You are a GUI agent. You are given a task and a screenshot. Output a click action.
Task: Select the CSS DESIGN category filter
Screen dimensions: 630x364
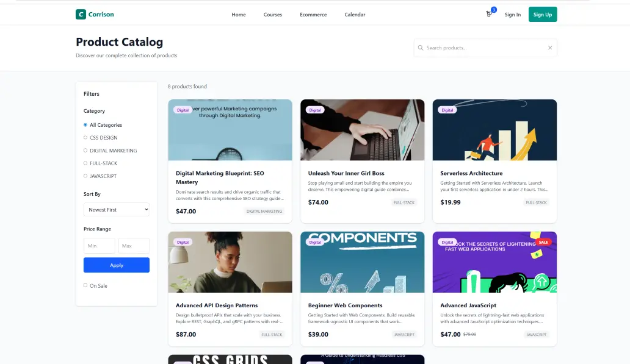(x=85, y=138)
